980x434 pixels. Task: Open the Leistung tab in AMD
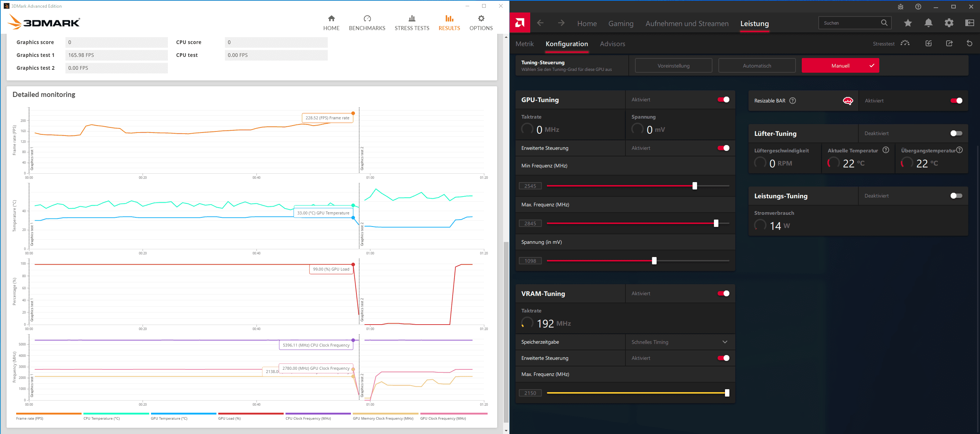(x=754, y=23)
